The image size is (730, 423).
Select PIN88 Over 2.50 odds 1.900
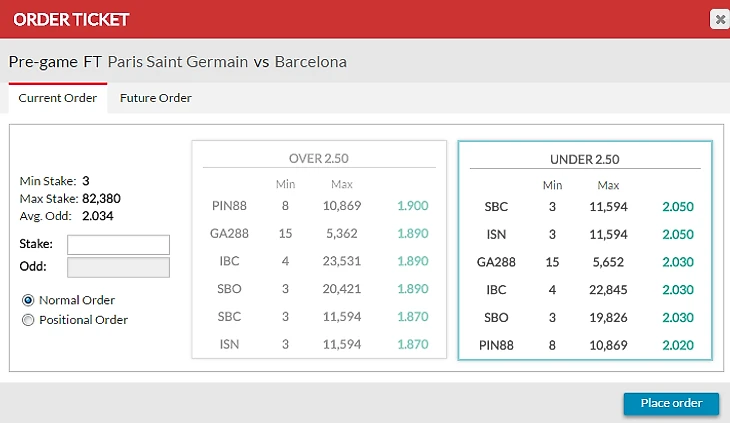[x=413, y=206]
